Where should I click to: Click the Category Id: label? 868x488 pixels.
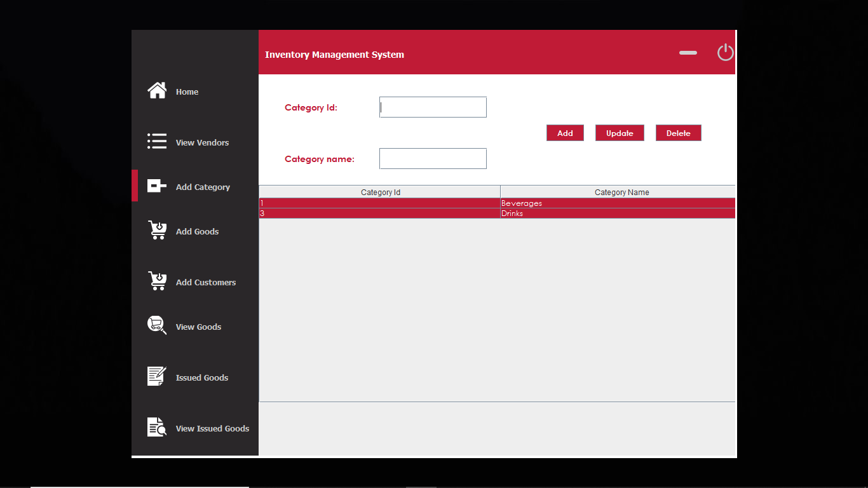(311, 108)
